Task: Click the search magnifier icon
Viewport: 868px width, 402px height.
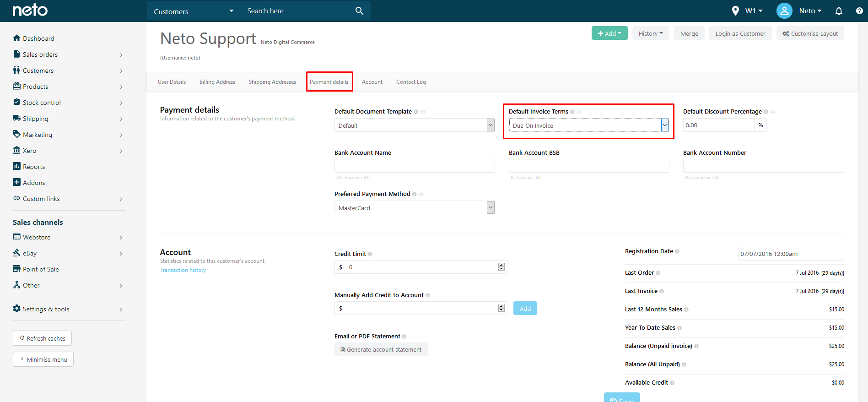Action: [x=359, y=11]
